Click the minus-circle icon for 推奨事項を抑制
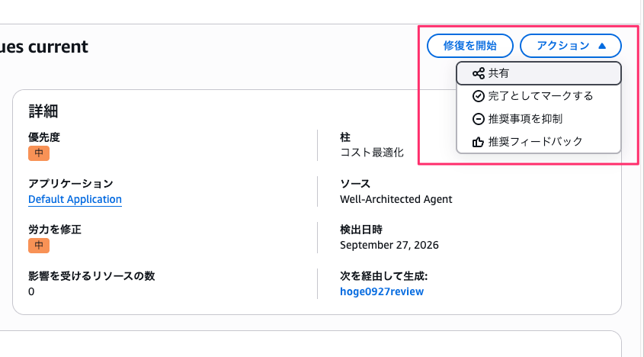644x357 pixels. [x=478, y=119]
